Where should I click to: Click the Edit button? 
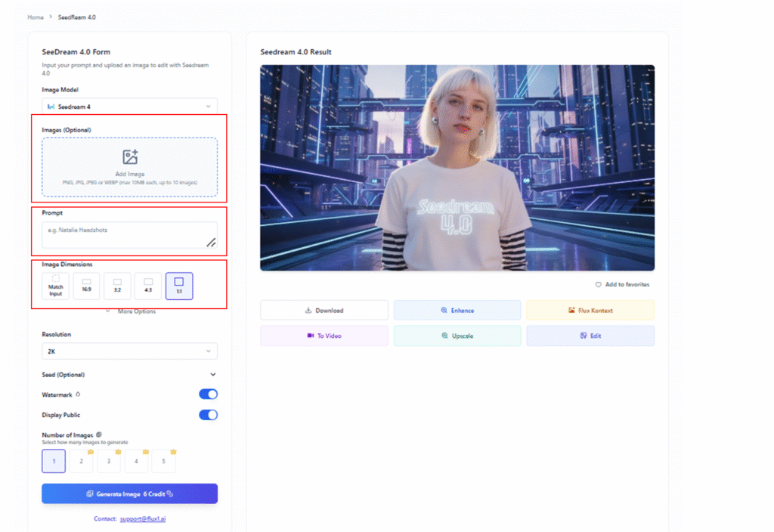(x=590, y=336)
